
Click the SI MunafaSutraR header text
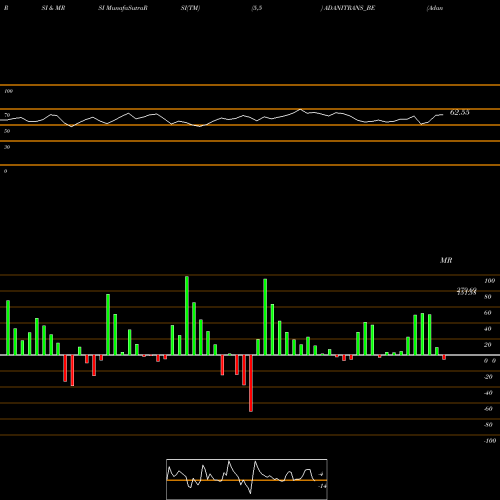coord(123,8)
